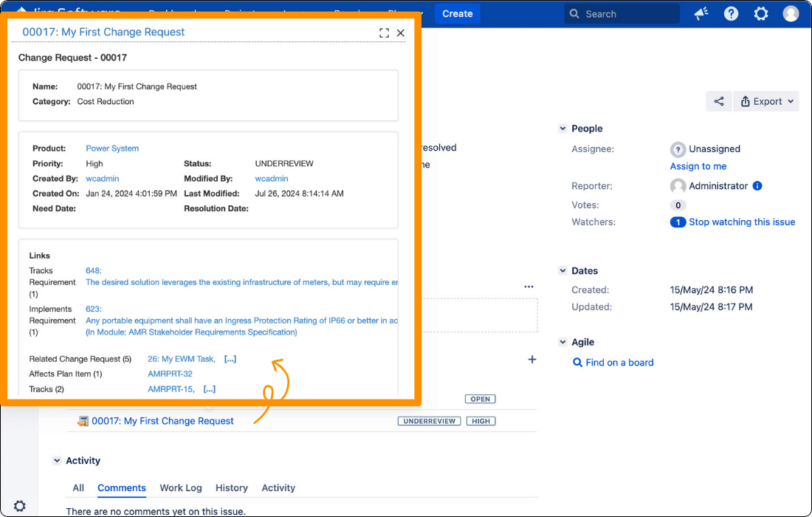Viewport: 812px width, 517px height.
Task: Switch to the Work Log tab
Action: pos(180,487)
